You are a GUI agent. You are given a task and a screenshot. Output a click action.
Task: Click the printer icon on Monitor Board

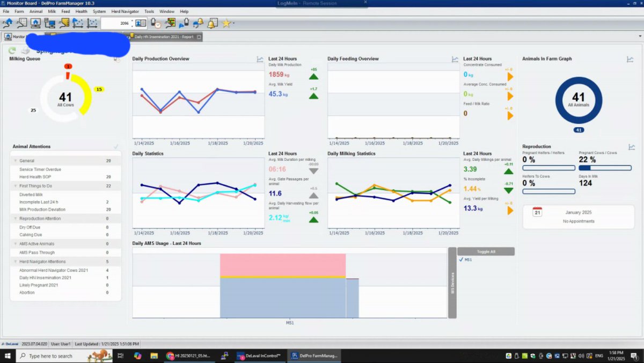(x=25, y=50)
